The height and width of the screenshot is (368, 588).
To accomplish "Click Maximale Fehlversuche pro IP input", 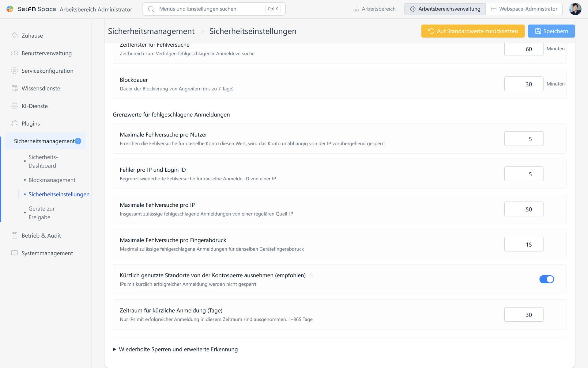I will click(x=524, y=209).
